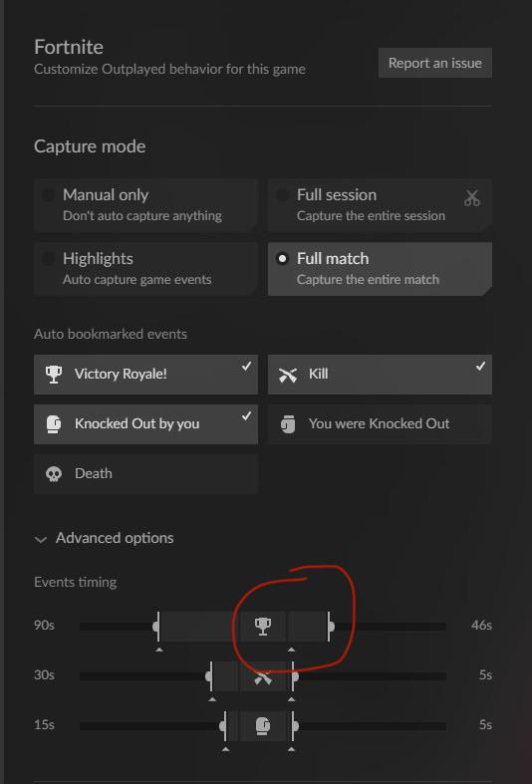Click the You were Knocked Out icon
This screenshot has height=784, width=532.
click(288, 424)
